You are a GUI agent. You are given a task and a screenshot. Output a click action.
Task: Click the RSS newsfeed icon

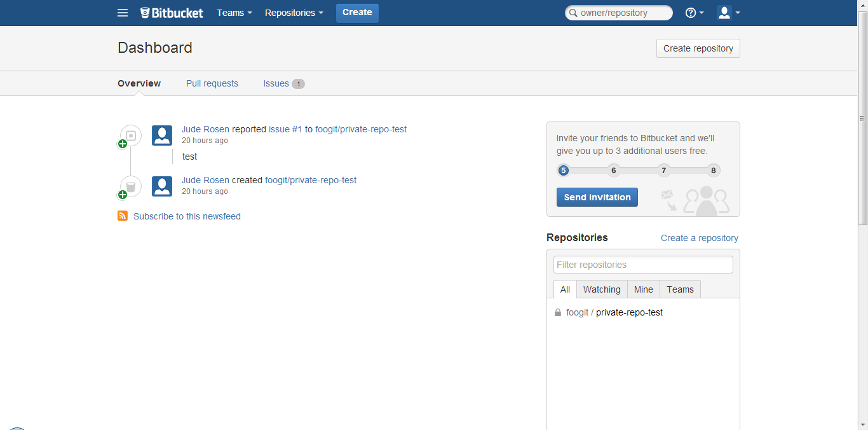pyautogui.click(x=123, y=216)
